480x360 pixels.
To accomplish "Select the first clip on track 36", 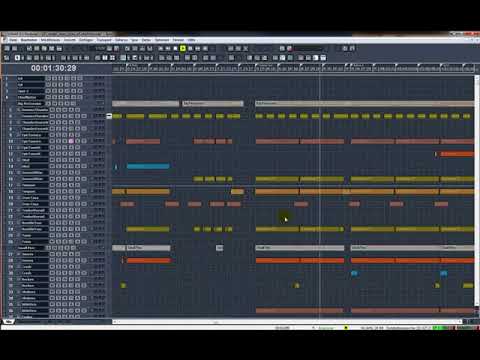I will (x=299, y=311).
